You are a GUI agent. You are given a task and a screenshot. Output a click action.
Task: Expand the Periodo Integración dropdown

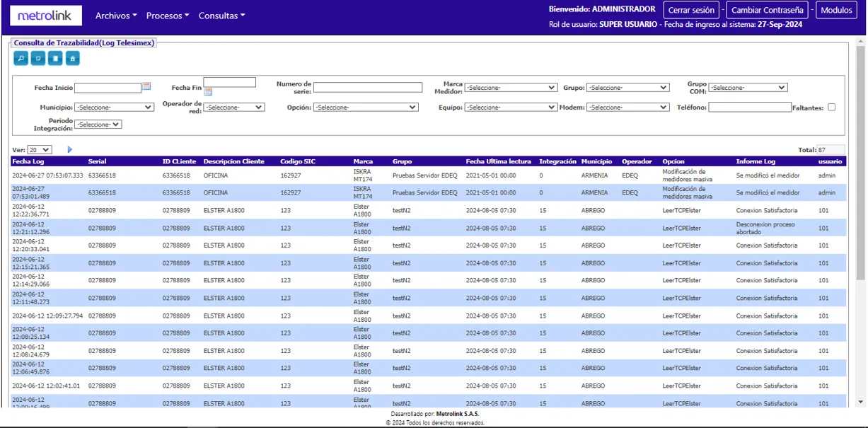(98, 125)
